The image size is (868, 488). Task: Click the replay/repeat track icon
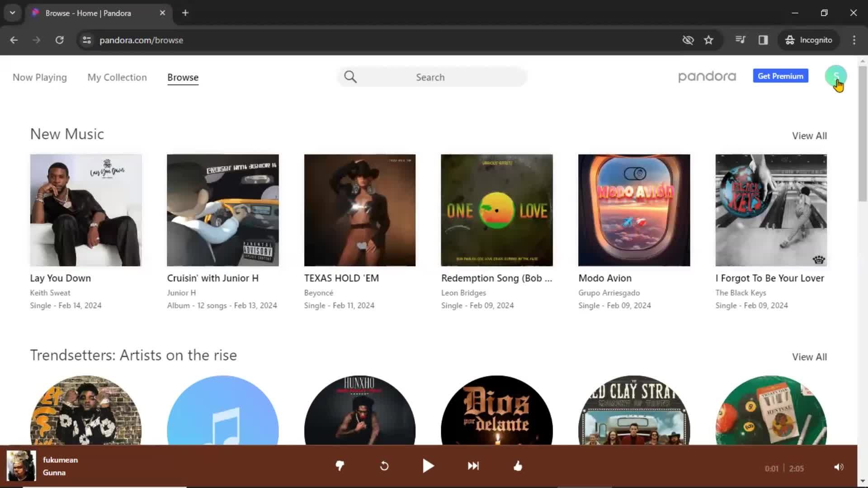(x=385, y=466)
